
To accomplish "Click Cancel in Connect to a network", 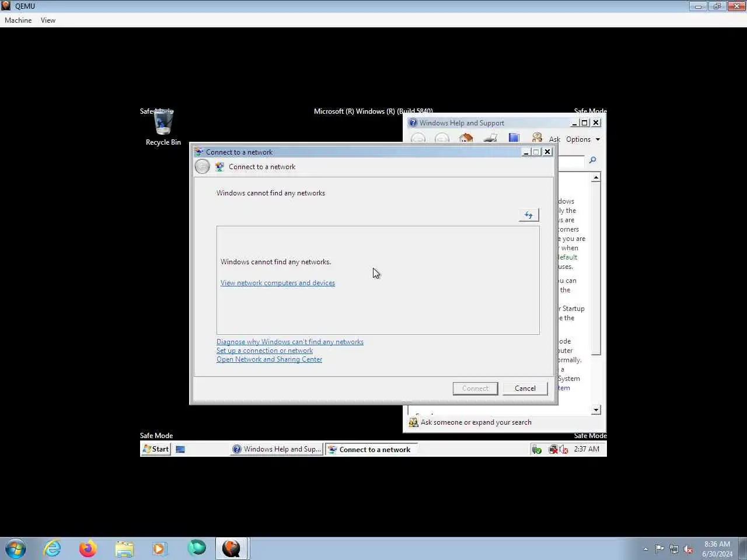I will click(x=525, y=388).
